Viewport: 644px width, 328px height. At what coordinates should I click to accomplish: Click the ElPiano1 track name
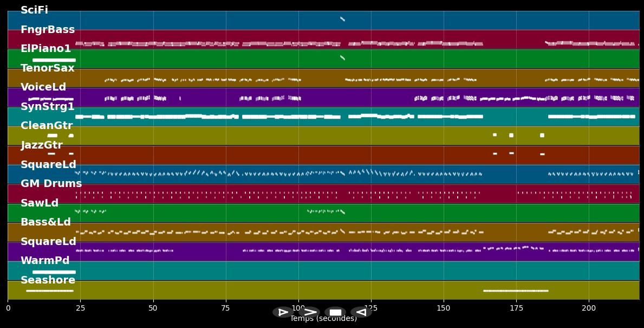click(45, 49)
